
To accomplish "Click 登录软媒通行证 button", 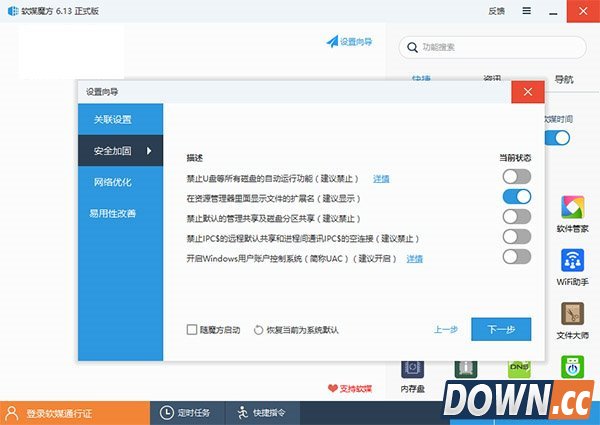I will coord(75,413).
